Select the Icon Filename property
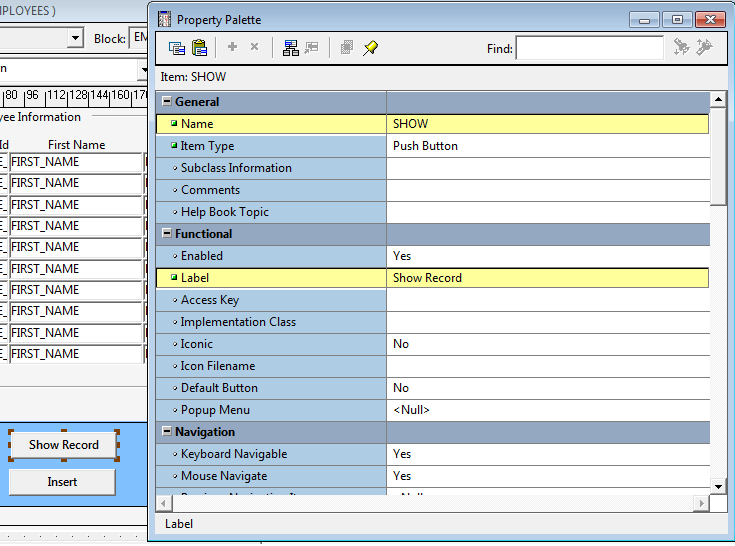 pyautogui.click(x=271, y=366)
